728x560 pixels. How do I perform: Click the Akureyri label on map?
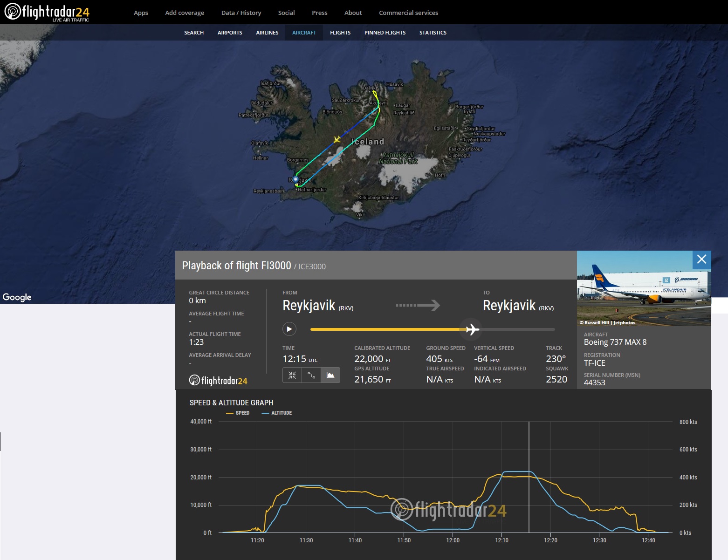(378, 103)
